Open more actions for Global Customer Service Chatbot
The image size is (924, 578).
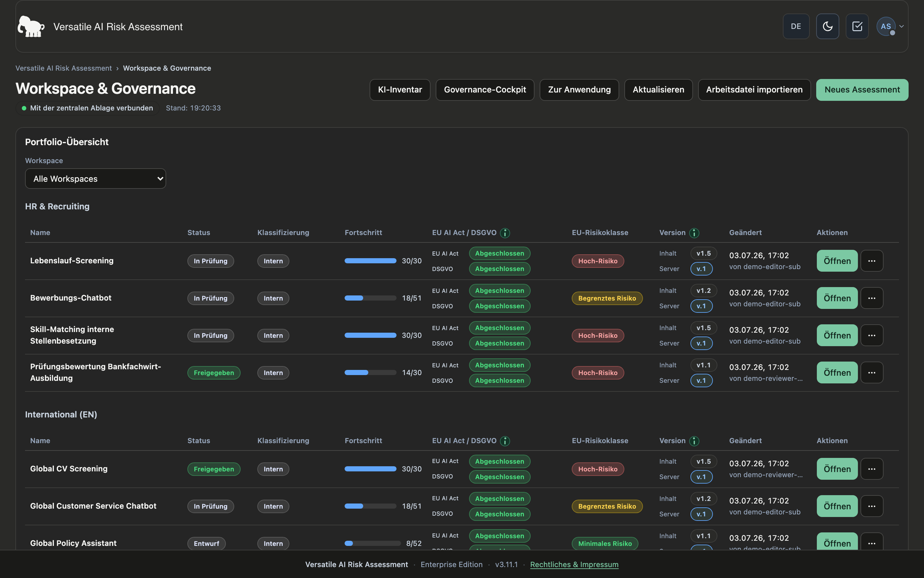[872, 506]
